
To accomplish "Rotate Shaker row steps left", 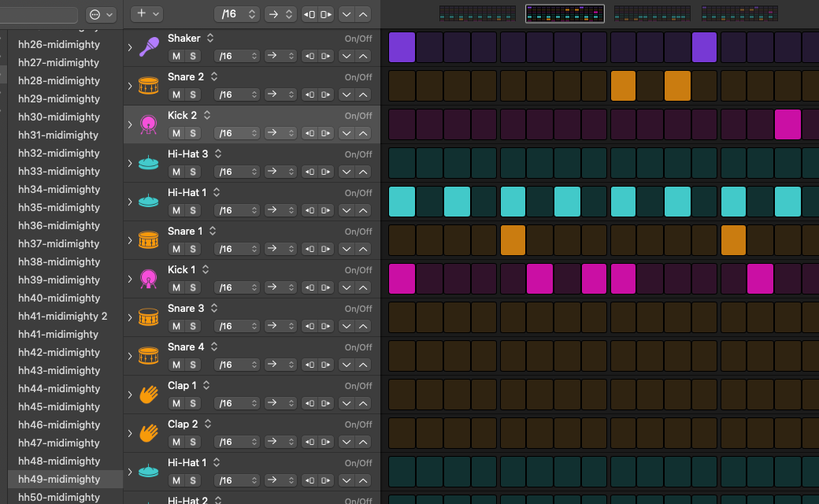I will click(x=309, y=56).
